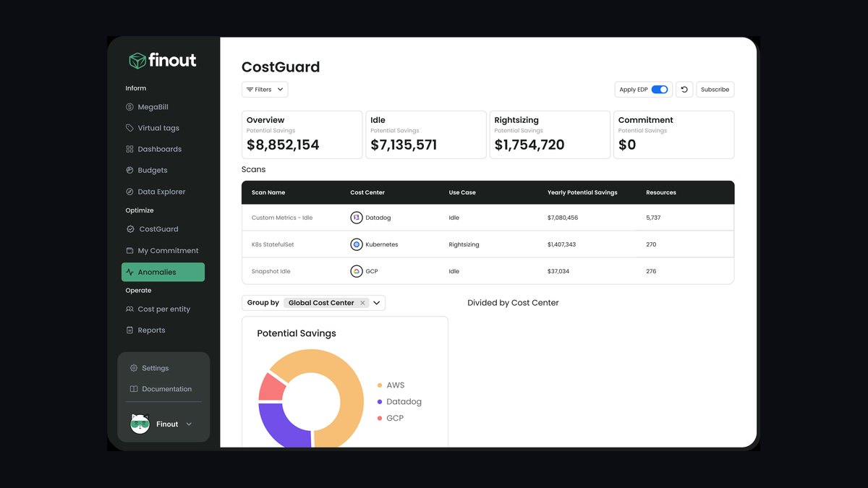Toggle the Apply EDP switch
Viewport: 868px width, 488px height.
point(660,90)
